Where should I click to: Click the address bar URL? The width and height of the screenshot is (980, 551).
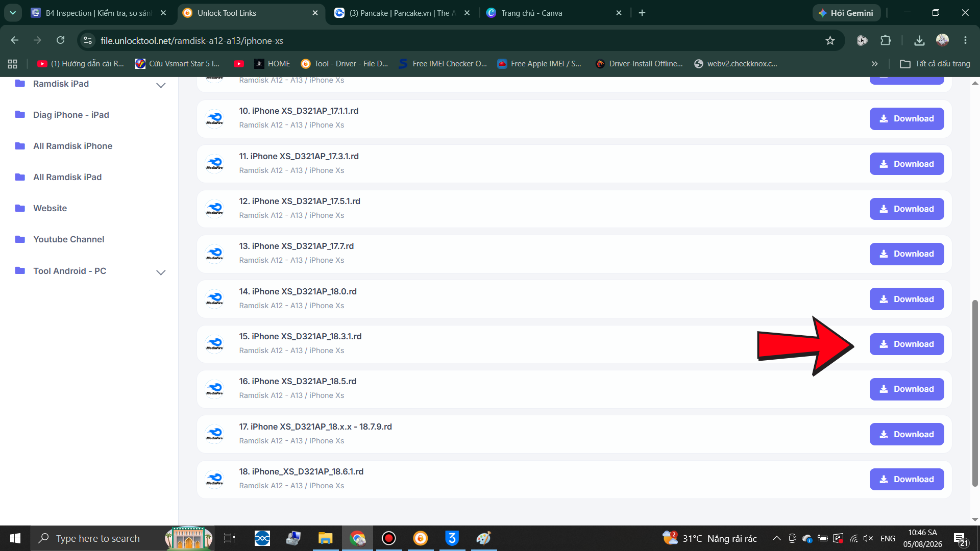click(192, 40)
